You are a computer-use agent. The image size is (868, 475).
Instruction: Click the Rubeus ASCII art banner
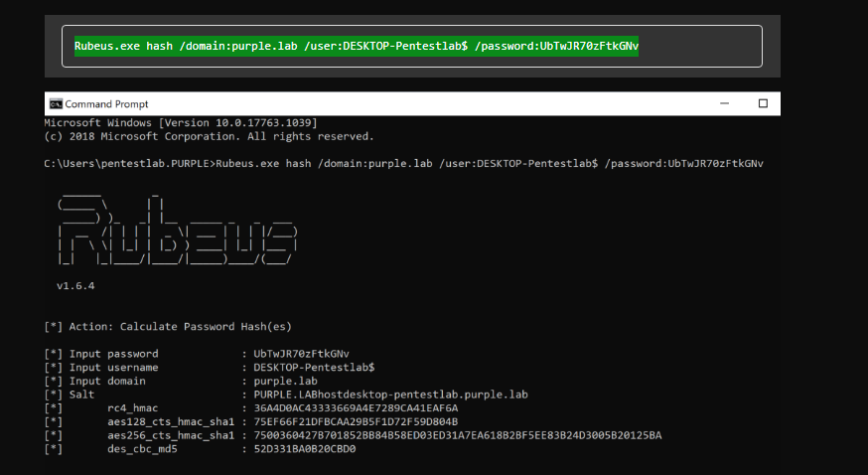point(177,229)
